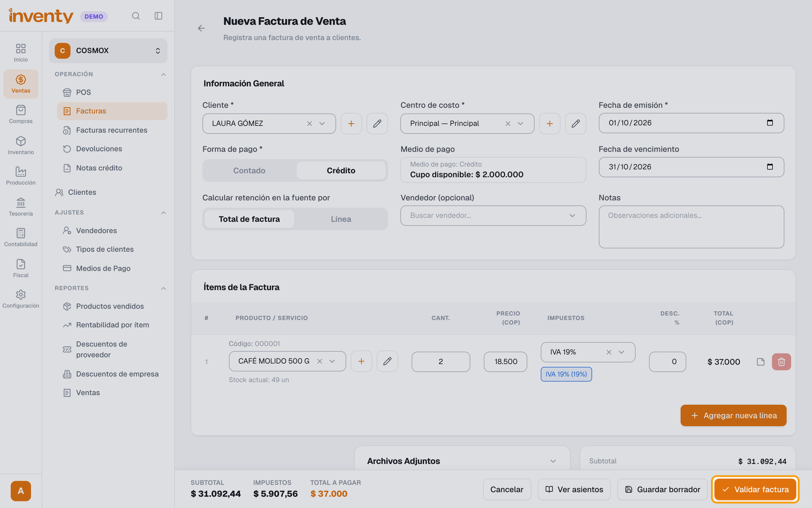Collapse the OPERACIÓN sidebar section
This screenshot has width=812, height=508.
pyautogui.click(x=164, y=74)
